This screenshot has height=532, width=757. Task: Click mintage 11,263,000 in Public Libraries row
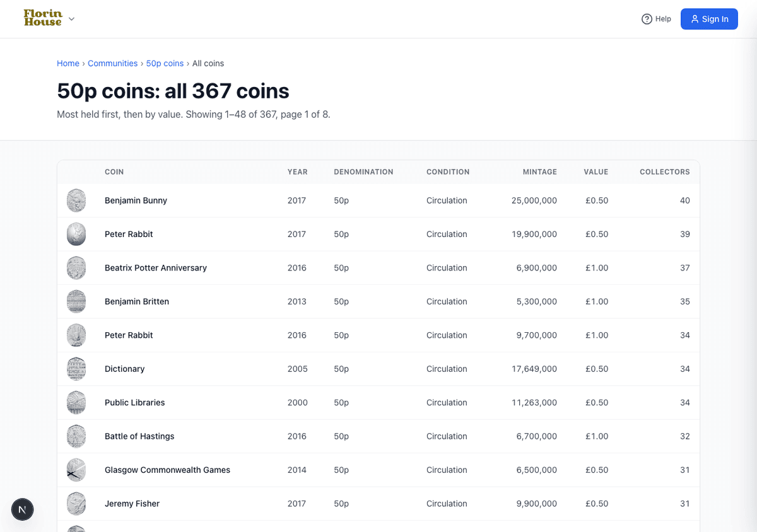(x=534, y=403)
